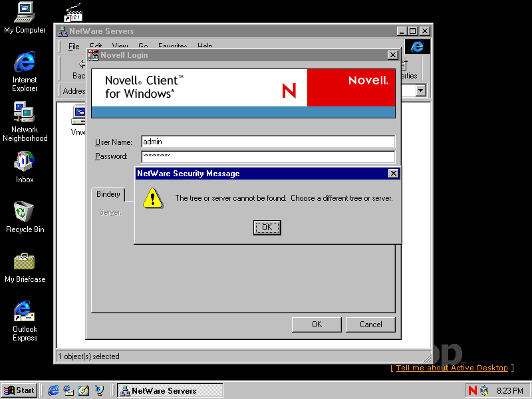Click the View Channels Quick Launch icon

(x=99, y=390)
